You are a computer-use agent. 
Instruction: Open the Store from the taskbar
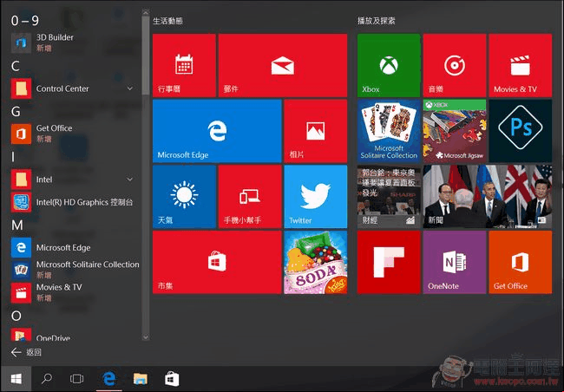(x=172, y=379)
